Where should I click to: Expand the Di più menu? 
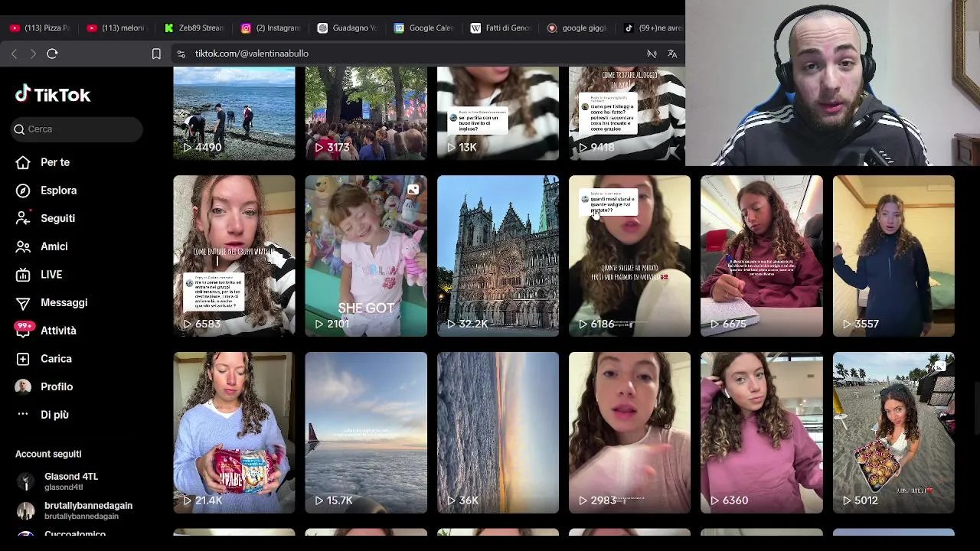click(x=54, y=415)
